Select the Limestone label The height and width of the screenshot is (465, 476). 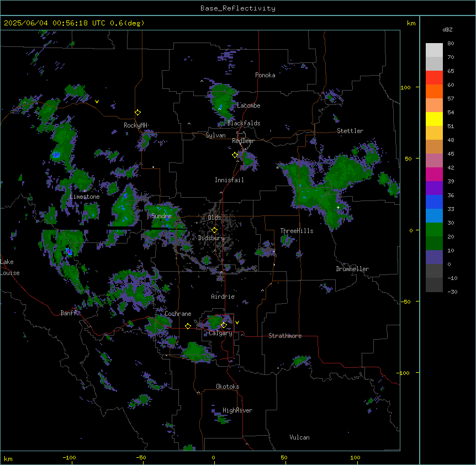click(x=84, y=197)
